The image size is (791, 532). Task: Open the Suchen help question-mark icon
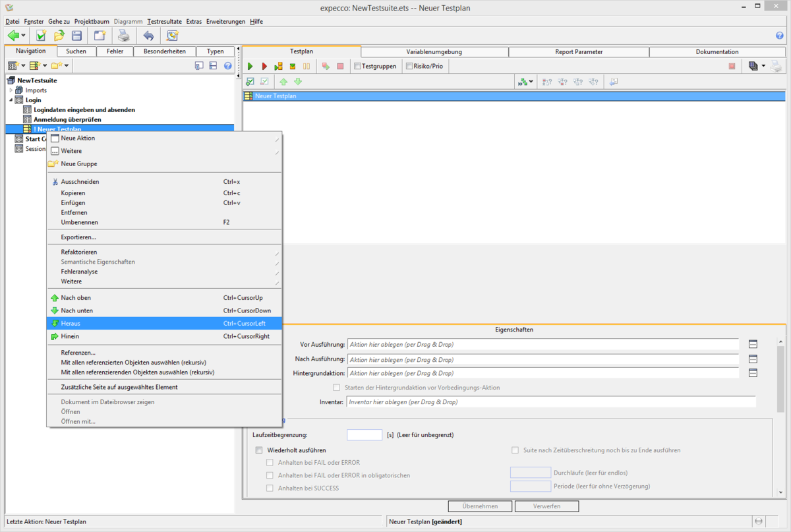pyautogui.click(x=227, y=66)
